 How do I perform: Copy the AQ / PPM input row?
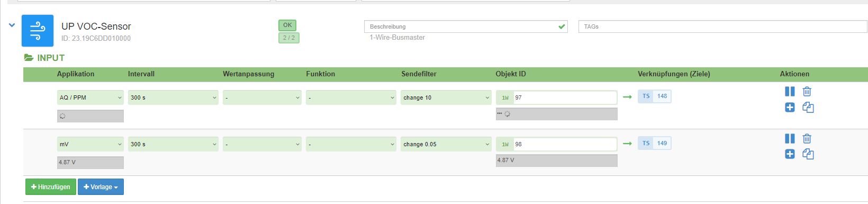[x=808, y=108]
